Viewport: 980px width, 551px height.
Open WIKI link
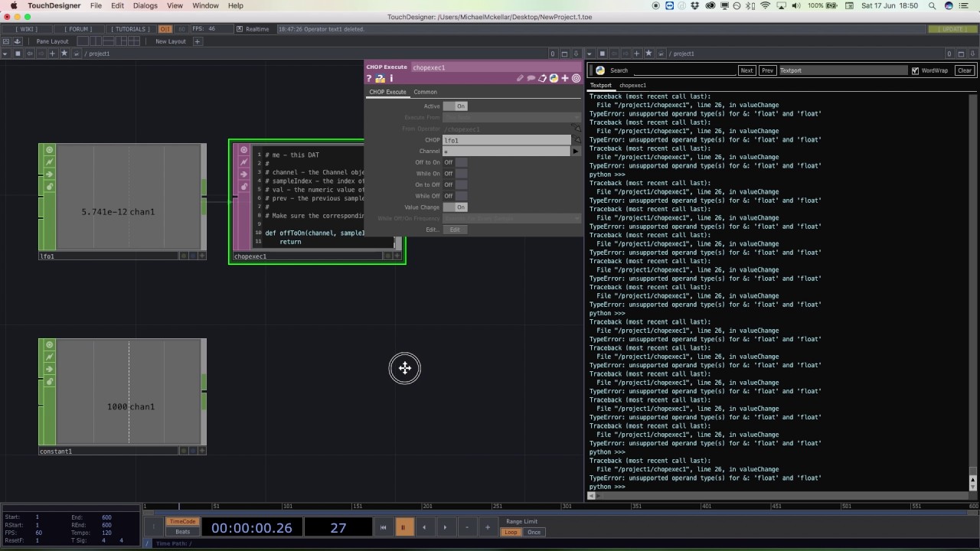click(26, 29)
